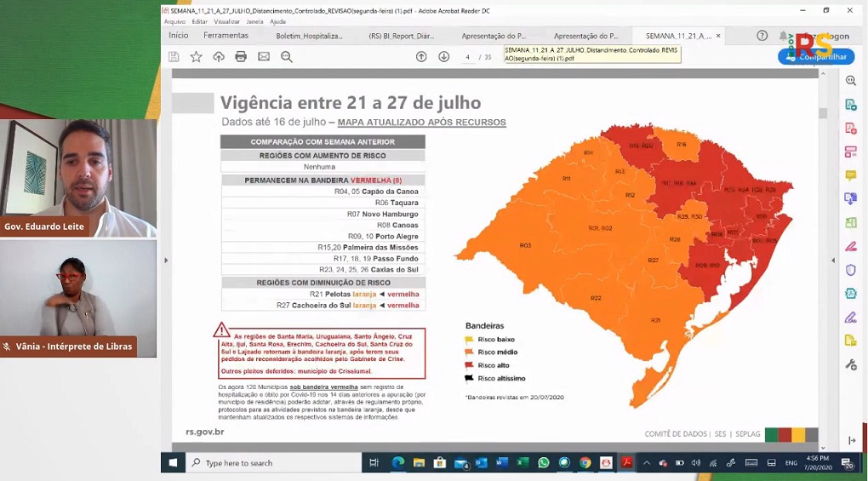868x481 pixels.
Task: Open the Protect shield tool in sidebar
Action: [x=850, y=270]
